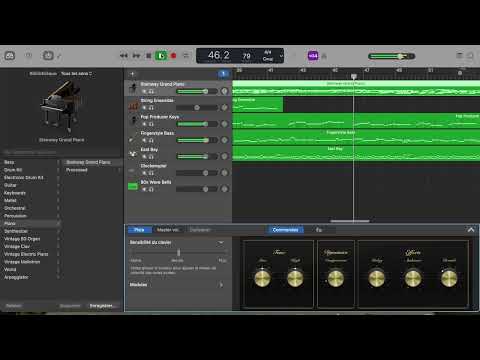Select the East Bay drummer track icon
The width and height of the screenshot is (480, 360).
point(133,153)
